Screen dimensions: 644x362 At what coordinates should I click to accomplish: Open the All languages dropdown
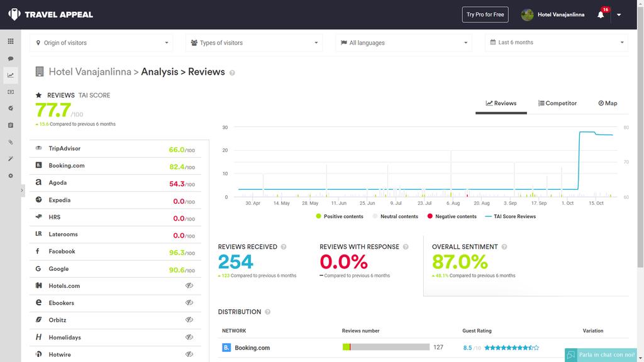(x=404, y=43)
